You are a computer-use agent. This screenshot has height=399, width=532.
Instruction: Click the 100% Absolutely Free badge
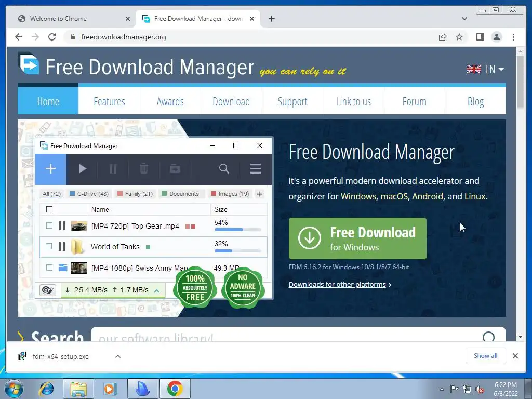click(195, 288)
